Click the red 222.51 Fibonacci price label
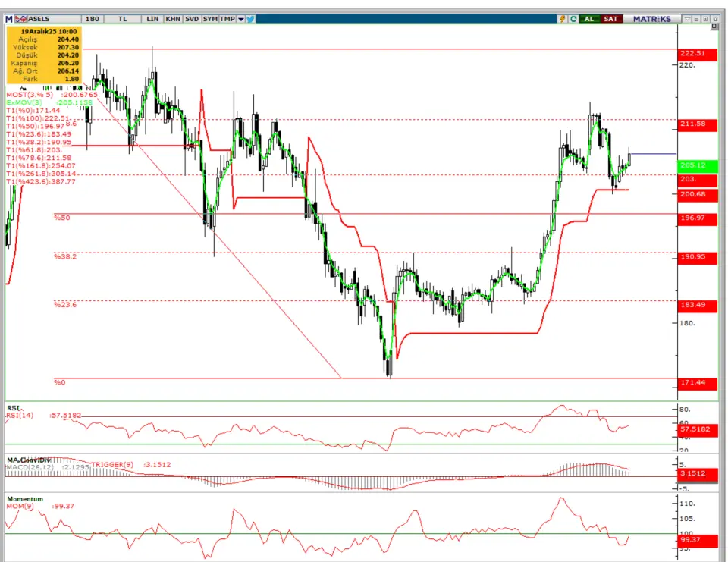This screenshot has height=562, width=728. tap(696, 53)
